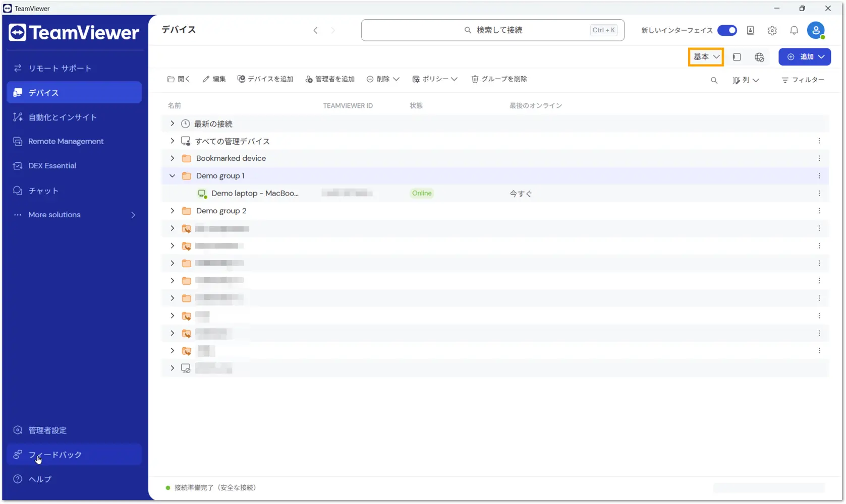Click 管理者を追加 button
Screen dimensions: 846x504
point(330,79)
